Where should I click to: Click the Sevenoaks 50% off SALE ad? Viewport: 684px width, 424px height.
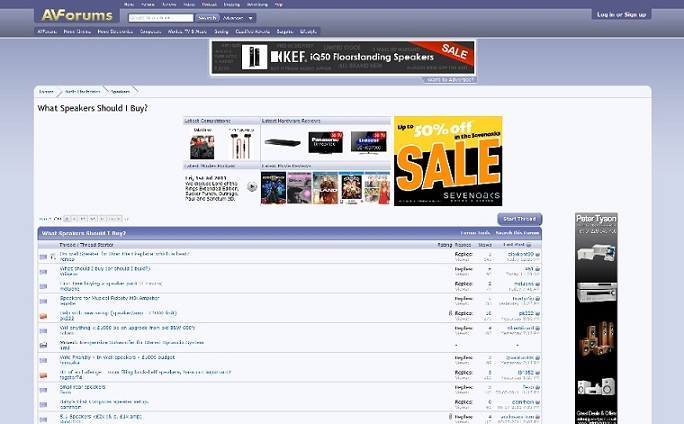tap(448, 161)
